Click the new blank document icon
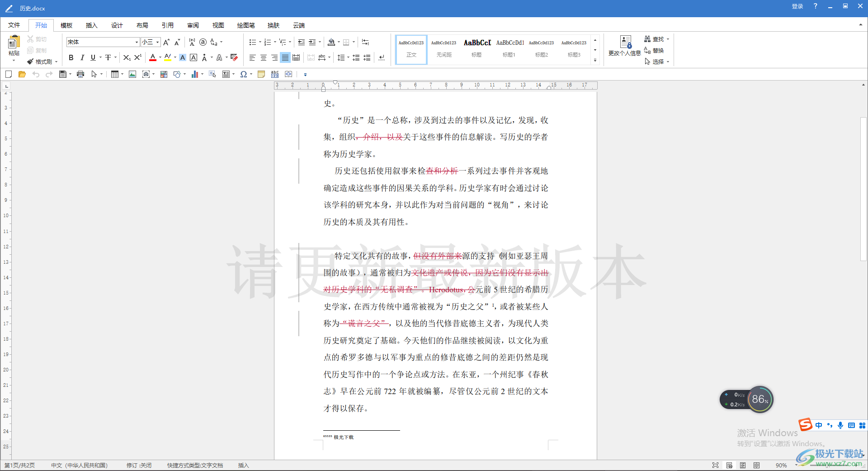This screenshot has height=471, width=868. coord(9,74)
